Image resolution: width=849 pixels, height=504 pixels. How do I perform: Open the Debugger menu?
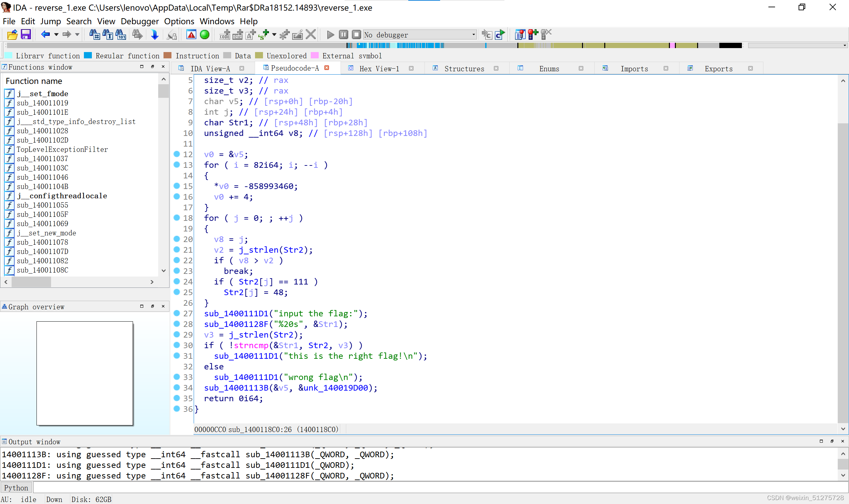pos(140,22)
